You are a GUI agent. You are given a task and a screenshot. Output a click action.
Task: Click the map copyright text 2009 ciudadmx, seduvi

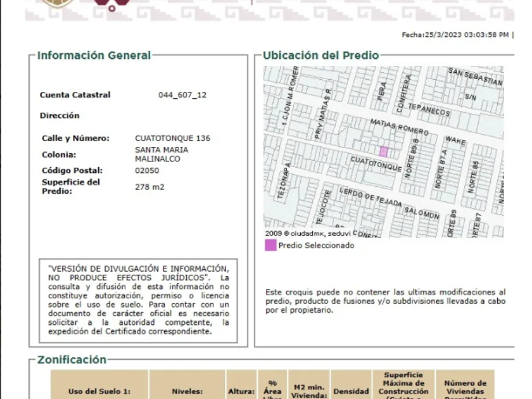(308, 234)
